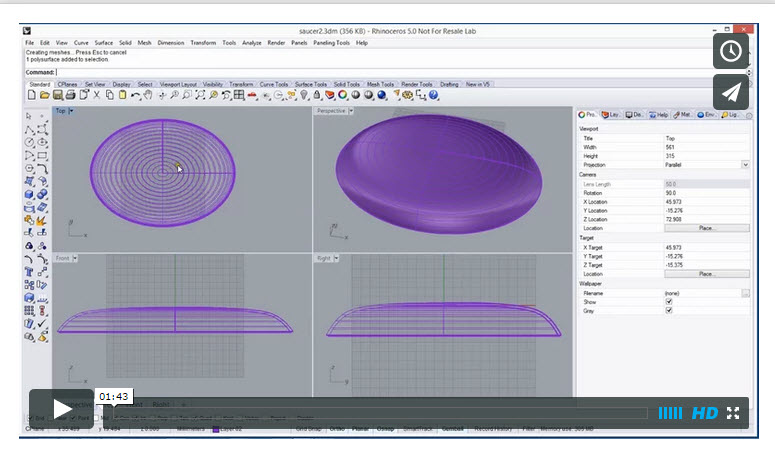Screen dimensions: 775x455
Task: Click the HD quality button
Action: (x=704, y=413)
